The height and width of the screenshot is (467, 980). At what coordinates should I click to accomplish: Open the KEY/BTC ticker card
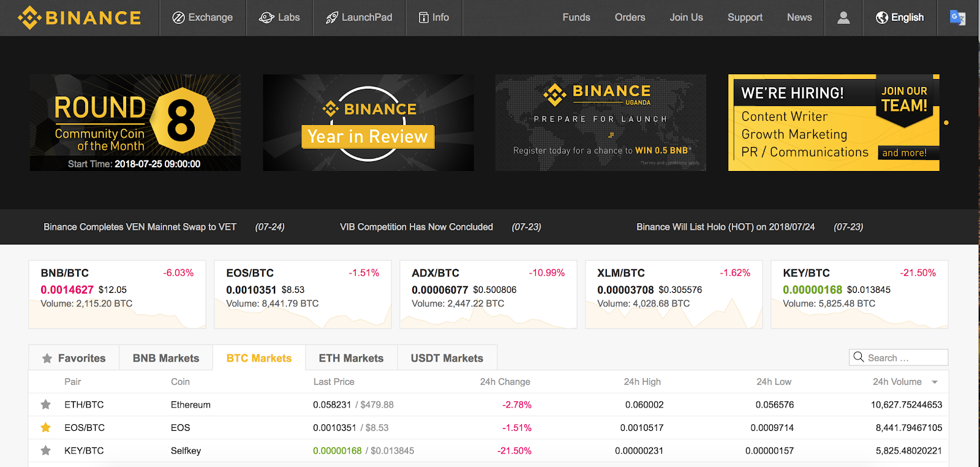coord(859,294)
